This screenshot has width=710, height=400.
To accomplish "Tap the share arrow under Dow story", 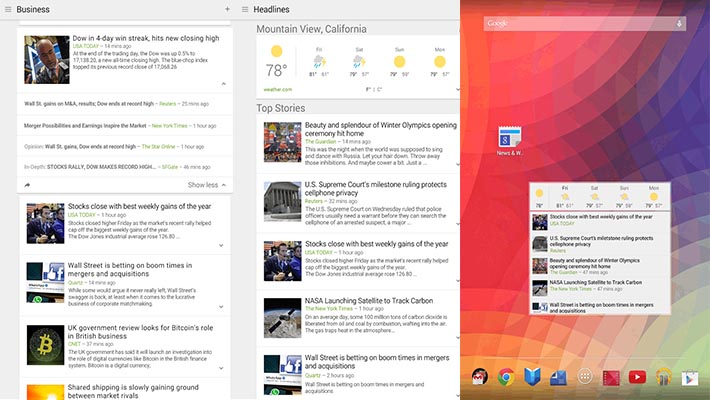I will coord(27,185).
